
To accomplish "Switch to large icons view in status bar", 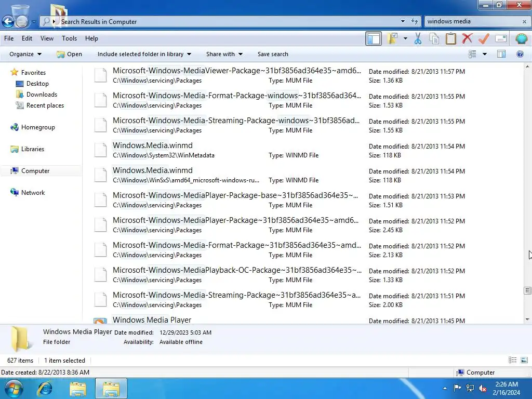I will pyautogui.click(x=524, y=360).
